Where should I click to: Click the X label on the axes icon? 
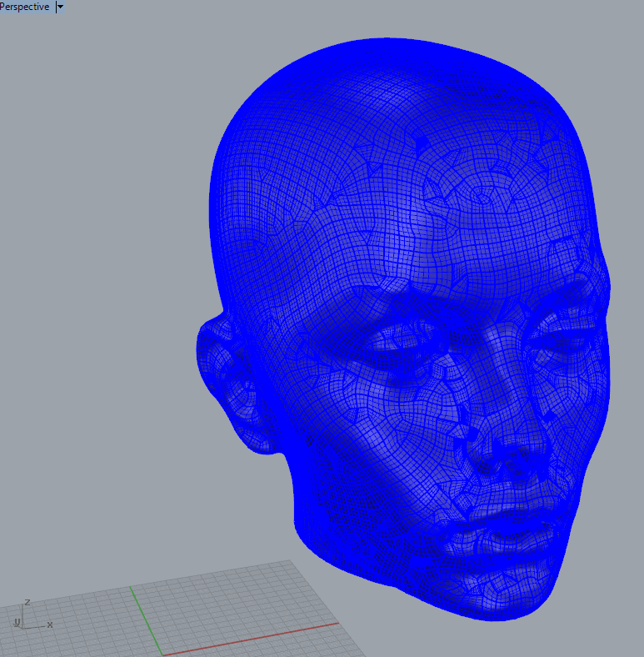[x=50, y=624]
